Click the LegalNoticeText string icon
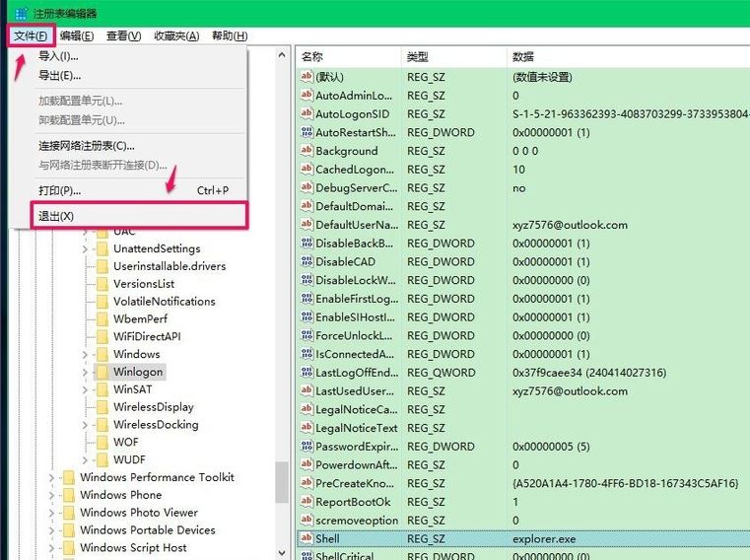 coord(307,428)
